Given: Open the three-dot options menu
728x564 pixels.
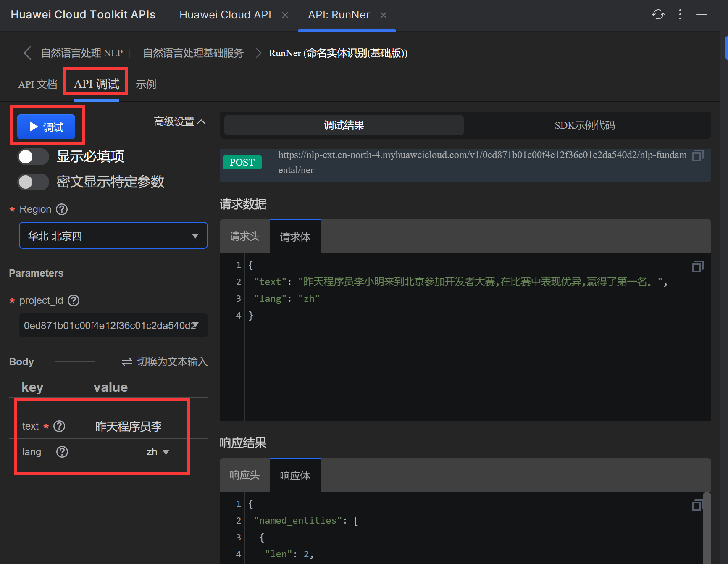Looking at the screenshot, I should point(680,15).
